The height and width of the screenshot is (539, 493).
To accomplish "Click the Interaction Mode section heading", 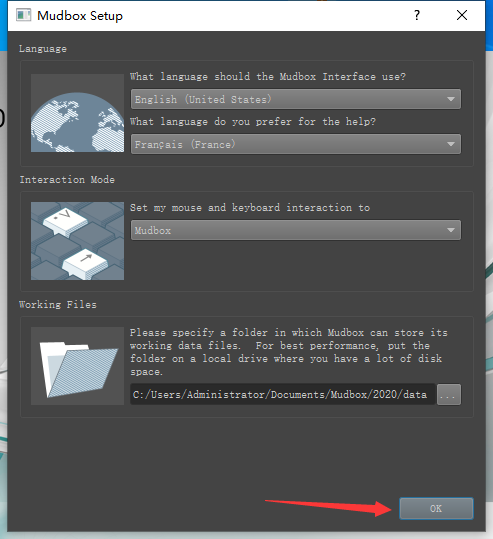I will [x=67, y=179].
